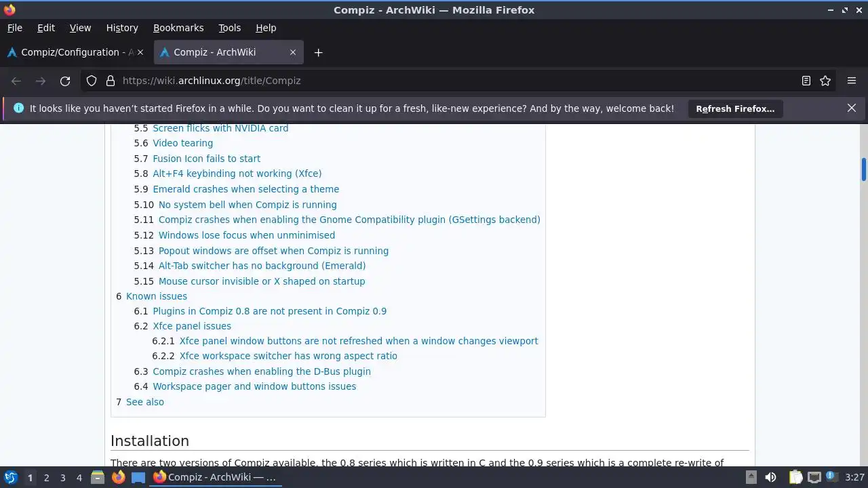The height and width of the screenshot is (488, 868).
Task: Go back to the previous page
Action: [16, 81]
